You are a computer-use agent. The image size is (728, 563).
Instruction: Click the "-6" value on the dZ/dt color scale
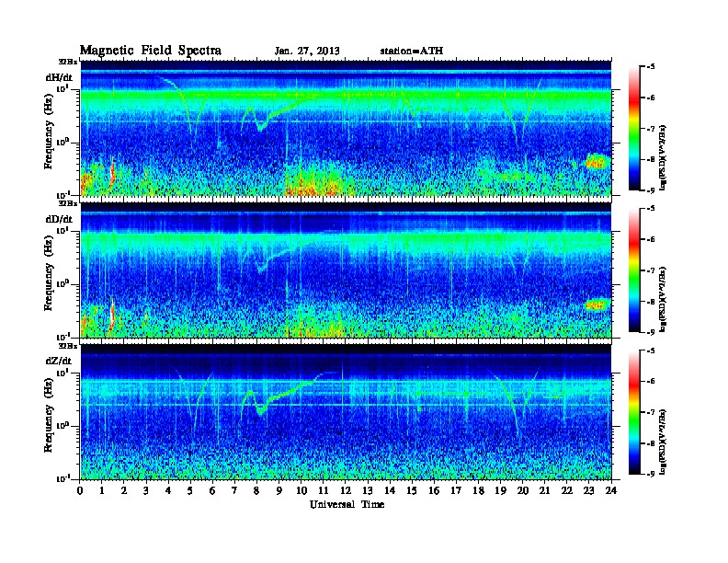tap(651, 382)
